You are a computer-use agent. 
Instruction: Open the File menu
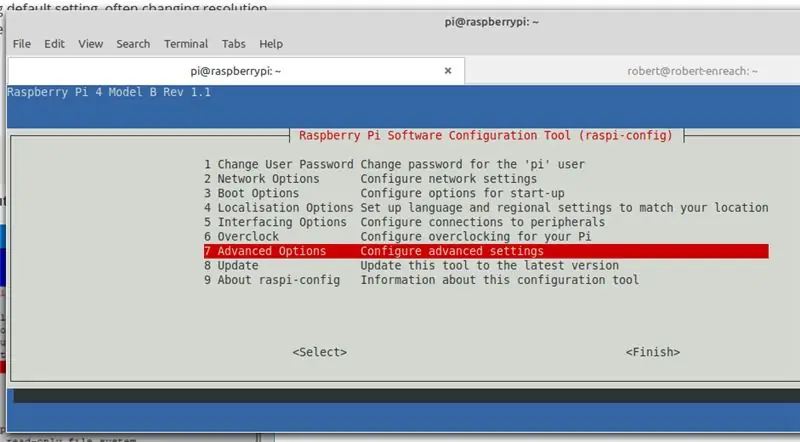point(21,44)
